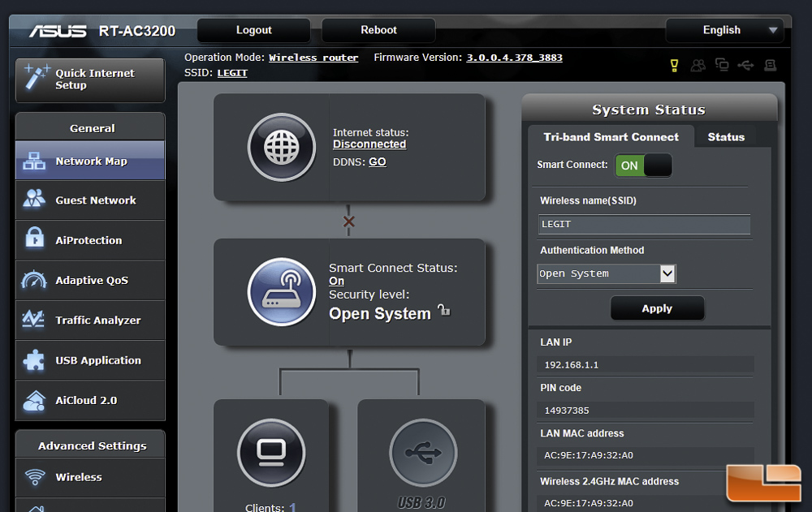Click the Open System security level text
Viewport: 812px width, 512px height.
(379, 314)
